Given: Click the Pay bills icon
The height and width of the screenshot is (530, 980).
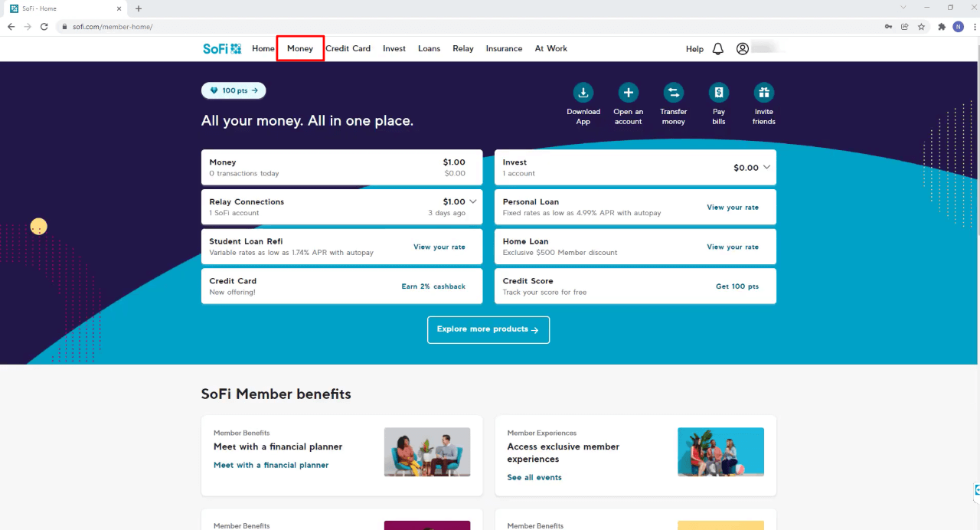Looking at the screenshot, I should tap(718, 93).
